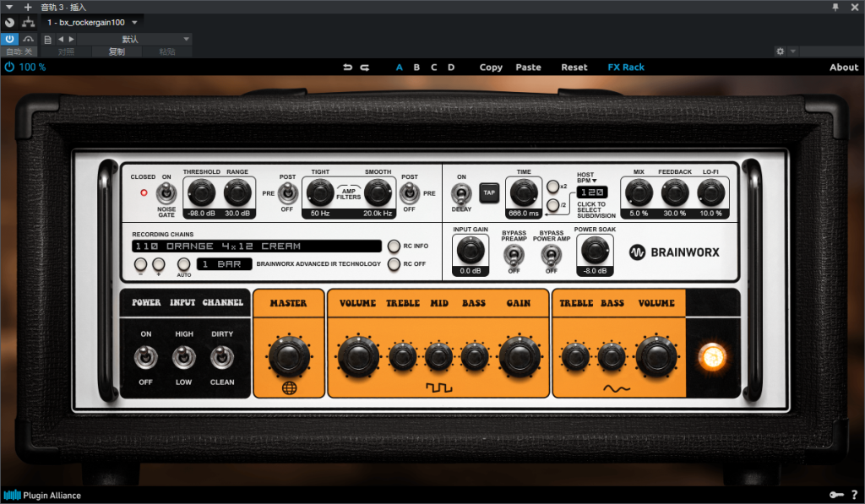Click the globe icon under Master knob
The height and width of the screenshot is (504, 865).
tap(289, 388)
